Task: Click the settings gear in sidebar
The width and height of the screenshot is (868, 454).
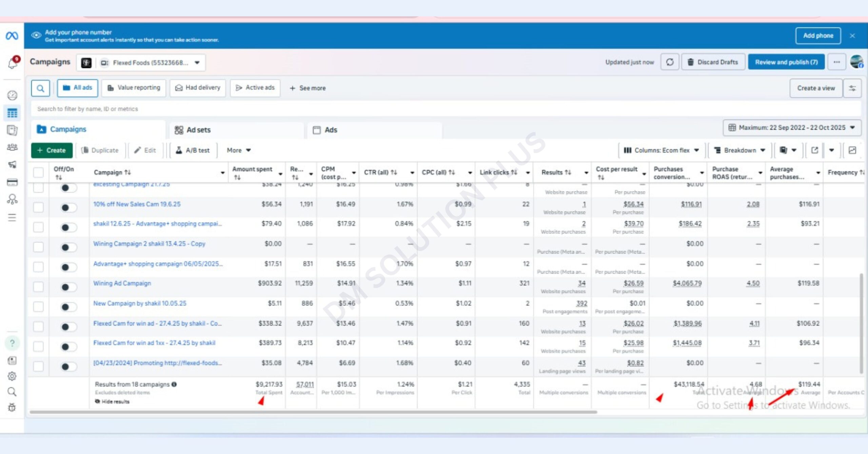Action: 12,376
